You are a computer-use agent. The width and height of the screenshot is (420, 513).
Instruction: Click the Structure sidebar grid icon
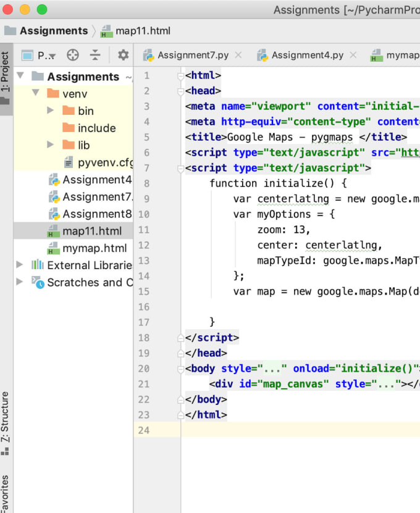pos(4,452)
